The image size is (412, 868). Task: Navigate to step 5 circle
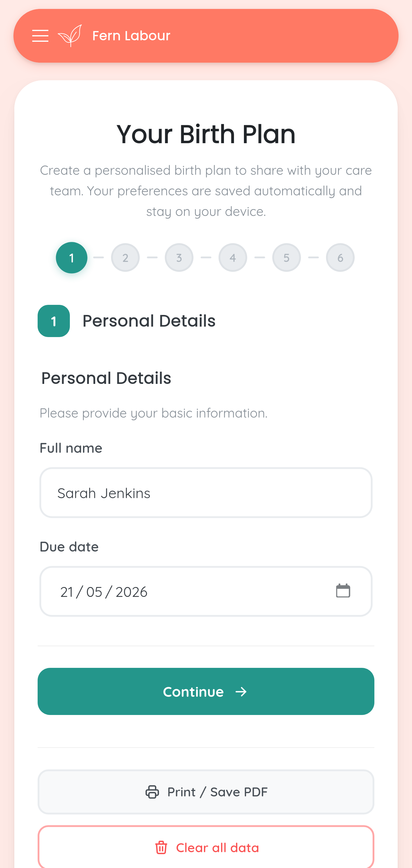(x=286, y=257)
